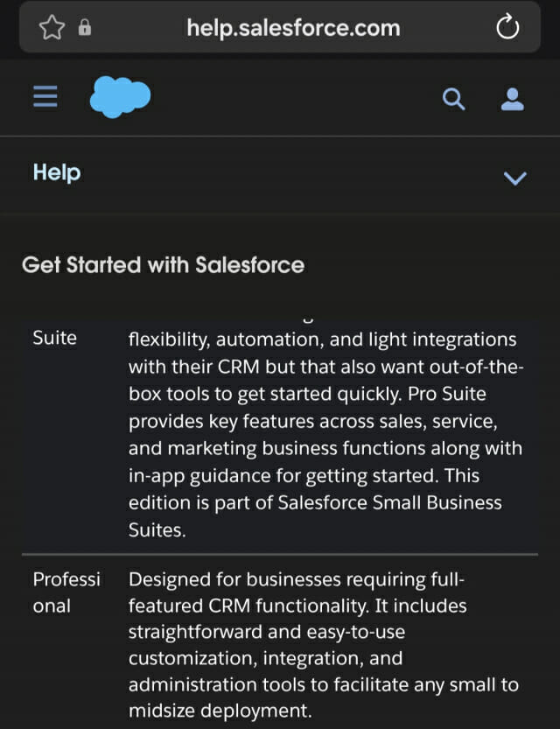Open search with magnifier icon
The image size is (560, 729).
pyautogui.click(x=453, y=99)
